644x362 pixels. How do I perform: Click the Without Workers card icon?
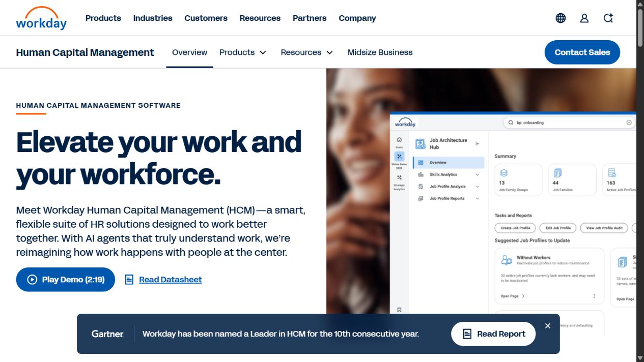pyautogui.click(x=507, y=260)
